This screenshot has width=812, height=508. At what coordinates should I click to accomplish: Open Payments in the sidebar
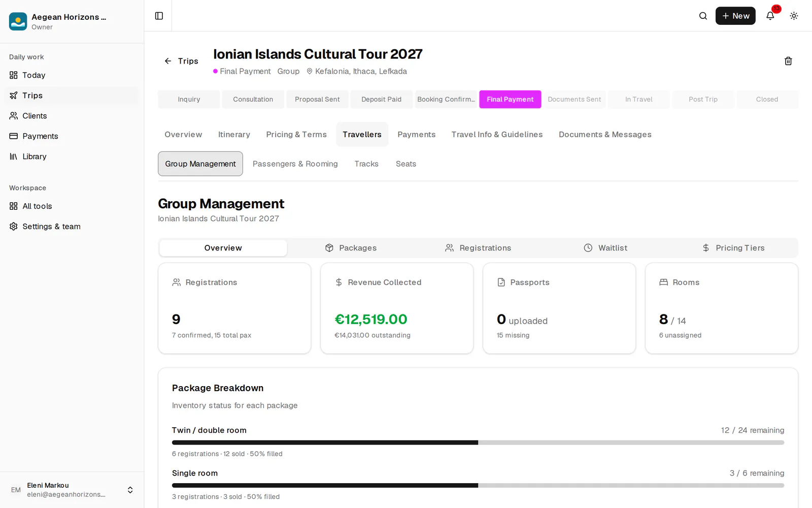coord(72,136)
